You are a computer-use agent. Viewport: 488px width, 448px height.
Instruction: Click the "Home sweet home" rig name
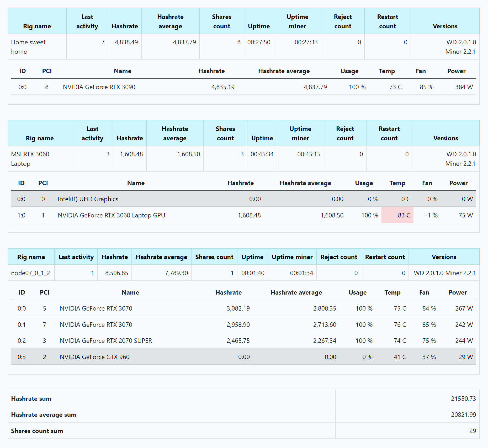click(x=28, y=47)
